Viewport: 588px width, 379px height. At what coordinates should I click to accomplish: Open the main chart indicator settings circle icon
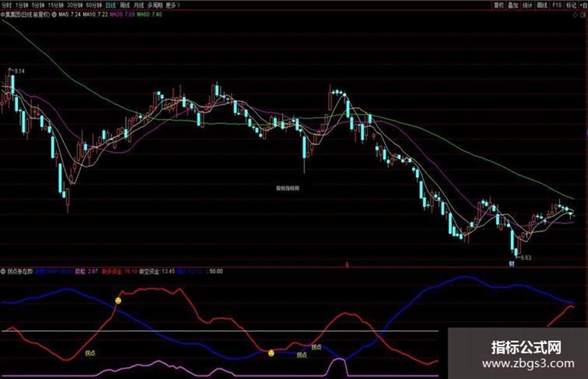(54, 15)
